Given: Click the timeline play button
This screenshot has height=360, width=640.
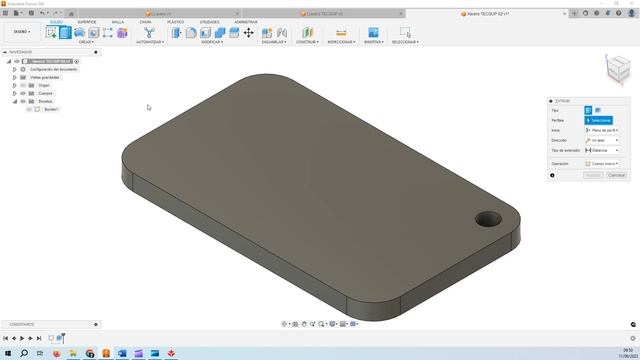Looking at the screenshot, I should (22, 338).
